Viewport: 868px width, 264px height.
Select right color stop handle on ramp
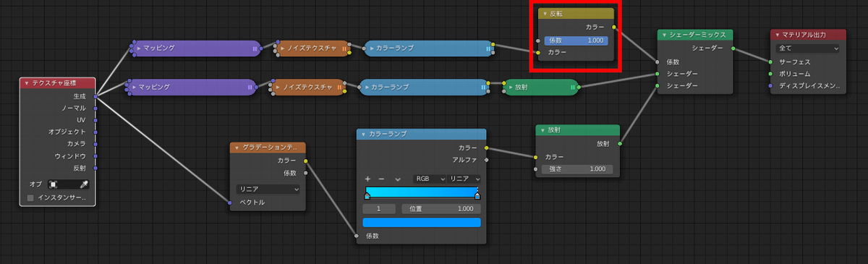[x=477, y=196]
